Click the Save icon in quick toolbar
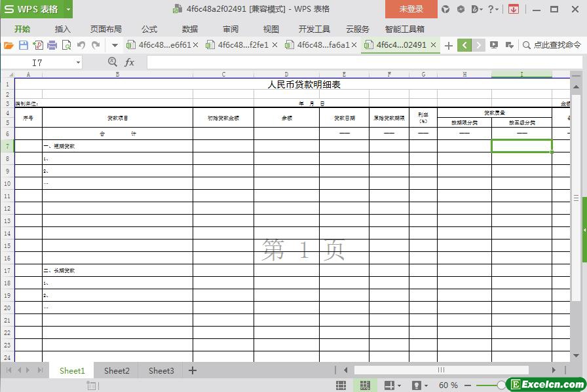Viewport: 587px width, 392px height. click(x=23, y=45)
